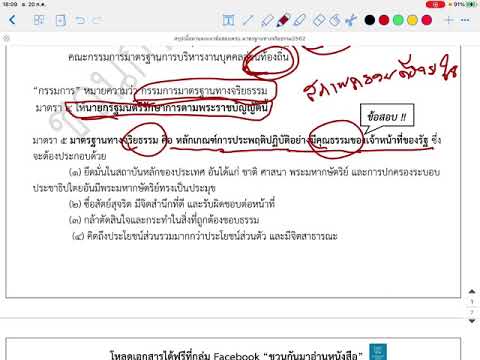The width and height of the screenshot is (480, 360).
Task: Tap the underlined phrase "หลักเกณฑ์การประพฤติปฏิบัติอย่างมีคุณธรรม"
Action: coord(269,140)
